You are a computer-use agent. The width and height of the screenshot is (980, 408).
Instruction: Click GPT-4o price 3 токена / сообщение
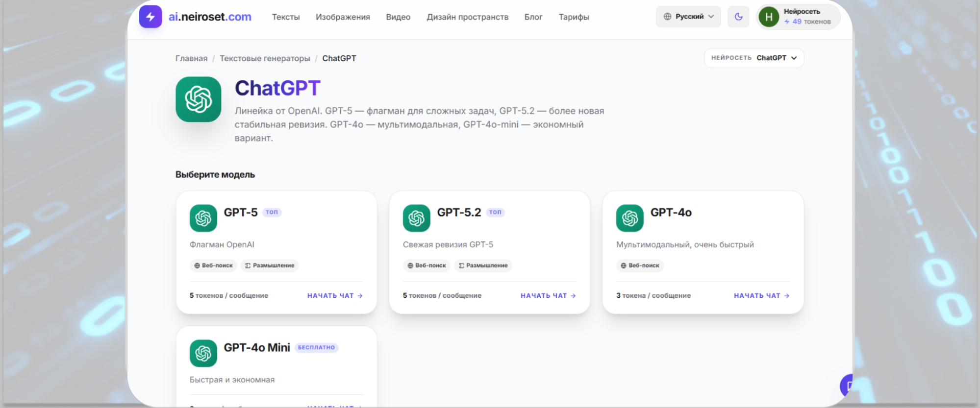click(653, 295)
